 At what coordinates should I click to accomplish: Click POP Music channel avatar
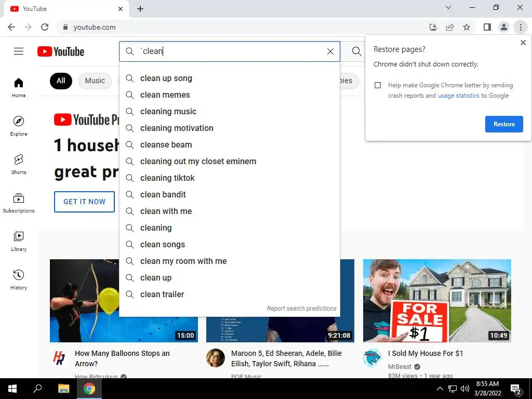click(216, 358)
